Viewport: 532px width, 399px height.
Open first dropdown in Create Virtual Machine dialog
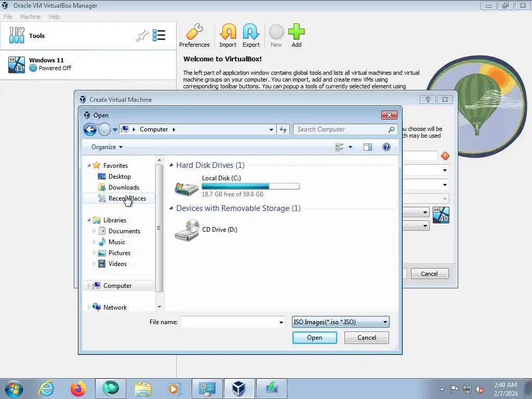click(x=445, y=170)
